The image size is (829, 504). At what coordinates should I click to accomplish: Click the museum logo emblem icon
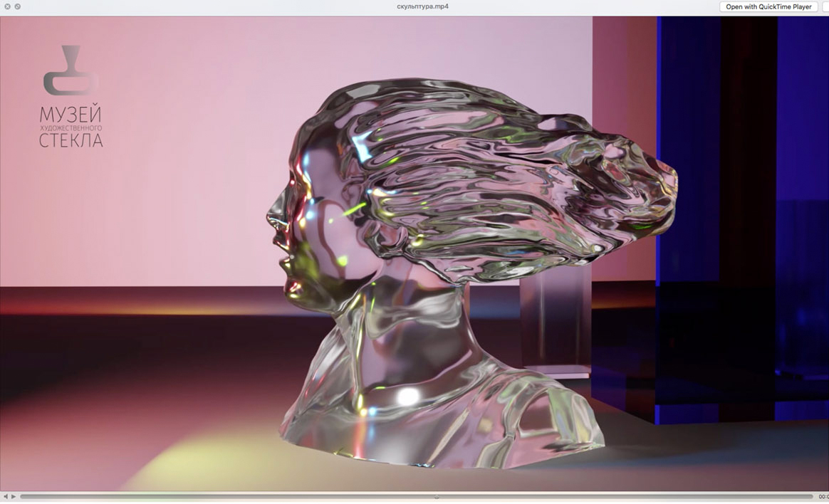pos(71,70)
